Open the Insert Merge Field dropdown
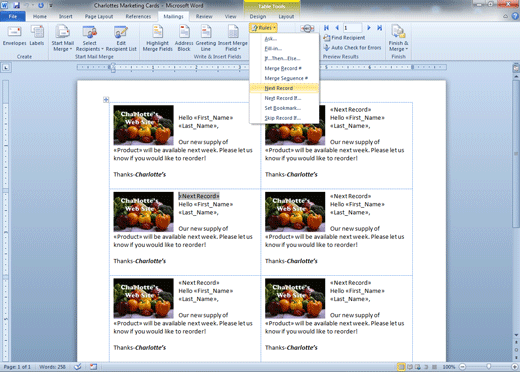Image resolution: width=520 pixels, height=372 pixels. coord(233,39)
